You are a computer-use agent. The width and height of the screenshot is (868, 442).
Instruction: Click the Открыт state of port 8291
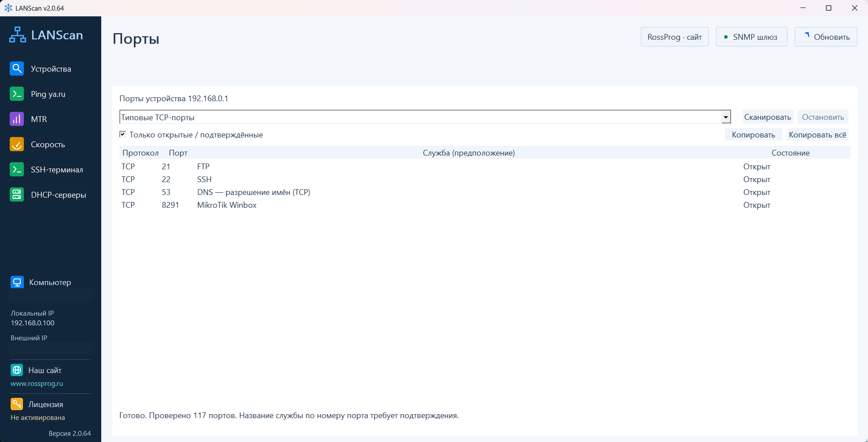pos(757,205)
